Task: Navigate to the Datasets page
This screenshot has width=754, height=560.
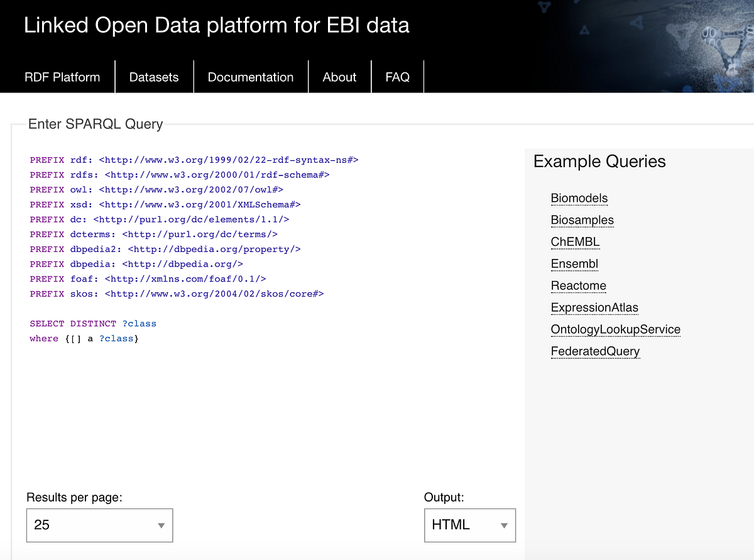Action: pyautogui.click(x=153, y=77)
